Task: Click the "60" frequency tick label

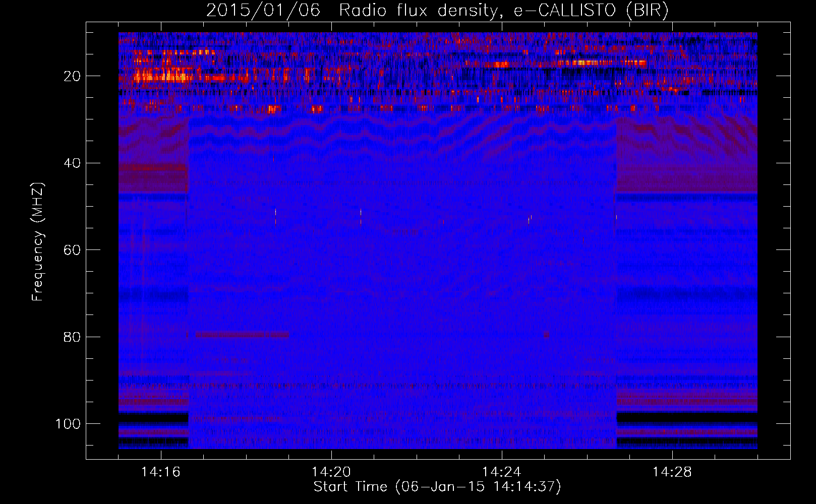Action: (72, 250)
